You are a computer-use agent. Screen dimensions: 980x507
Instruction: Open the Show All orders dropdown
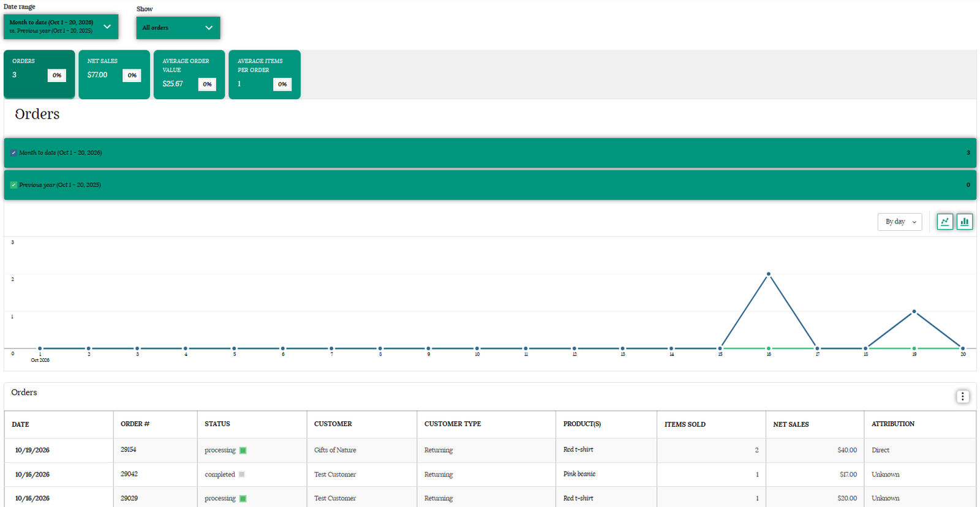coord(178,28)
